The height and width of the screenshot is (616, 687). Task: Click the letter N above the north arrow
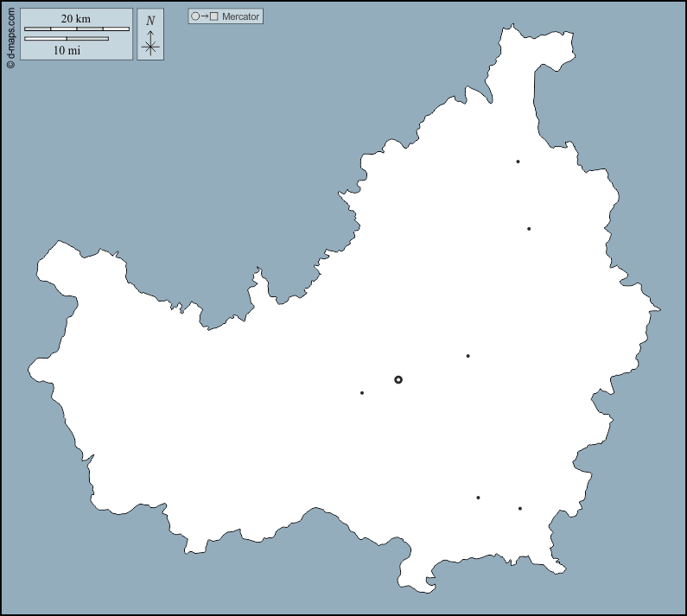tap(150, 21)
